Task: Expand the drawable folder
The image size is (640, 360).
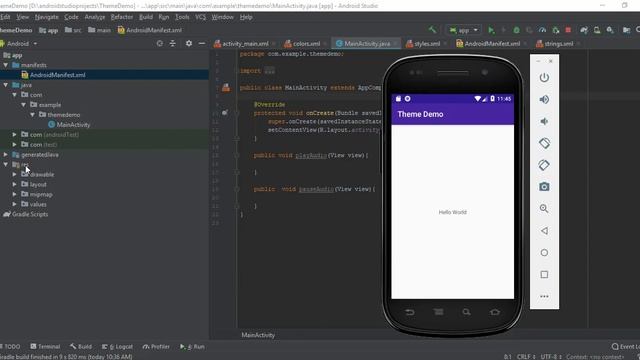Action: [x=14, y=174]
